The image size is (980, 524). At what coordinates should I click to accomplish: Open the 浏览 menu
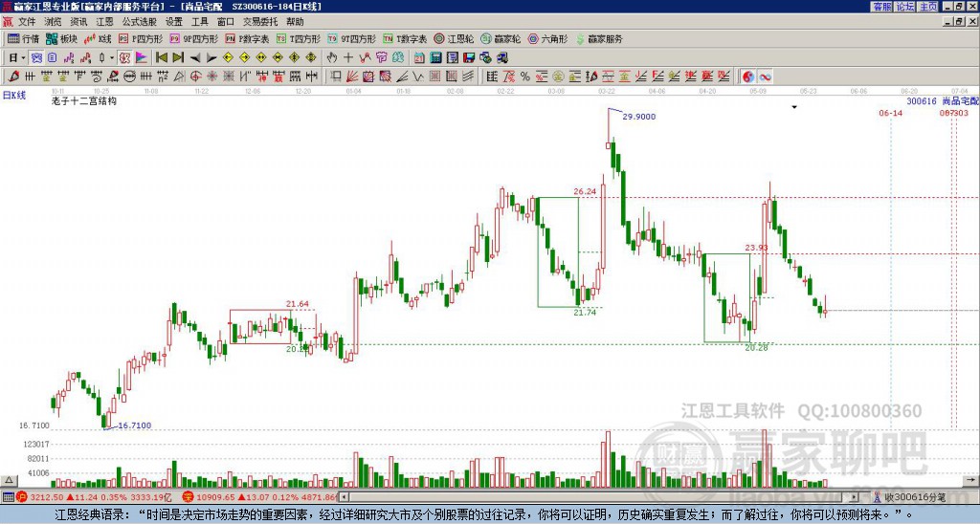click(x=53, y=22)
